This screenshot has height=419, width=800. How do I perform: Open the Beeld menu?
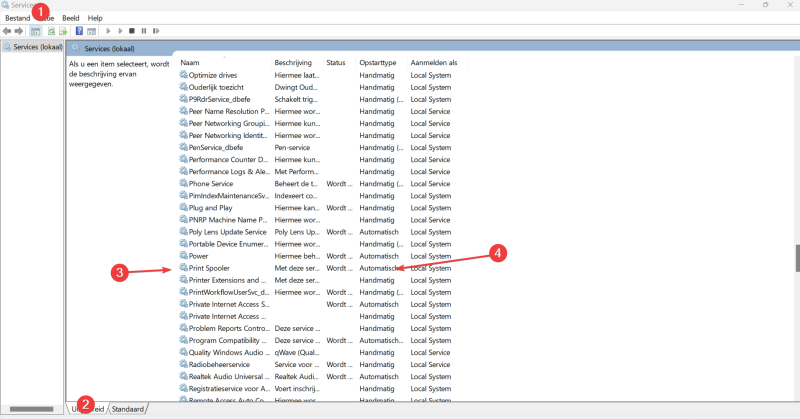71,18
